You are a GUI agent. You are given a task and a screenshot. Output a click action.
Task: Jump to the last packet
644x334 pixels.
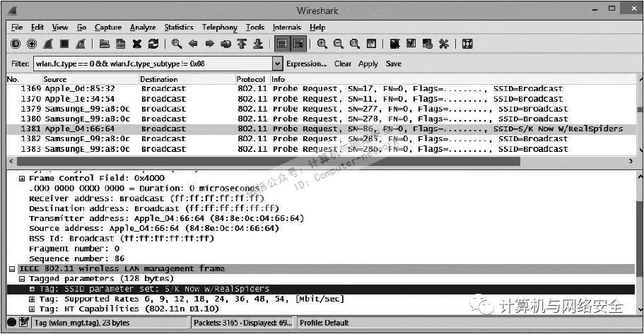pos(258,44)
